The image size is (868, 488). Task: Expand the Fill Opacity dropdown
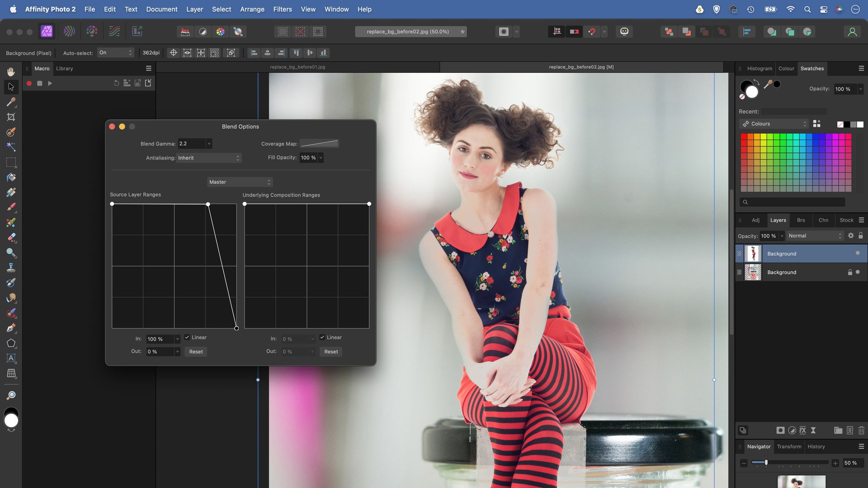321,158
